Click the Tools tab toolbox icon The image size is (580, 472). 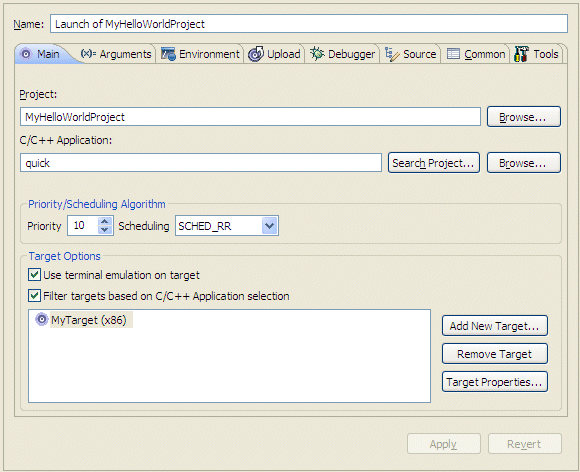521,54
